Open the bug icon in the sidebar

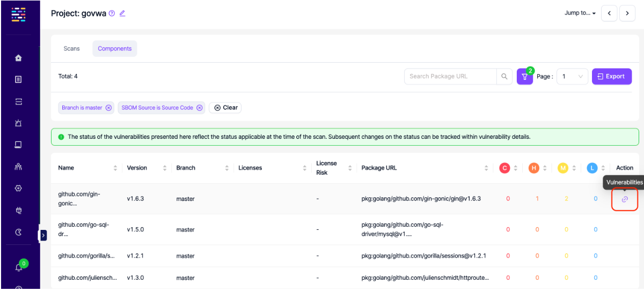click(18, 123)
